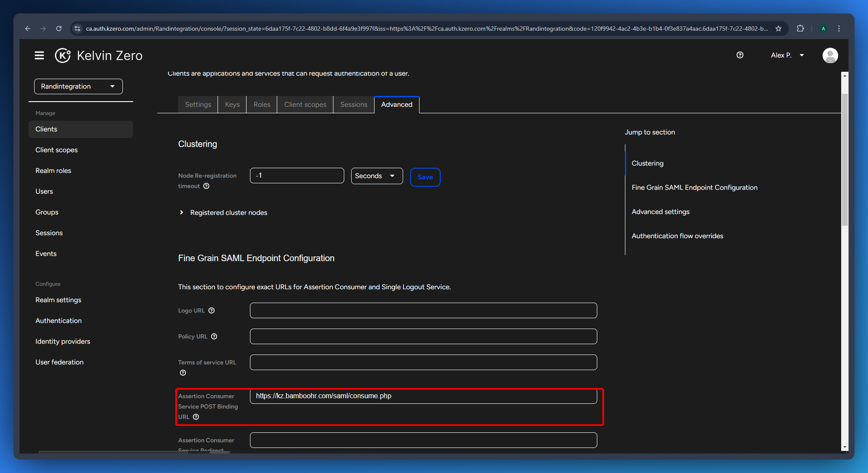Open Client scopes in the sidebar
The width and height of the screenshot is (868, 473).
point(81,150)
